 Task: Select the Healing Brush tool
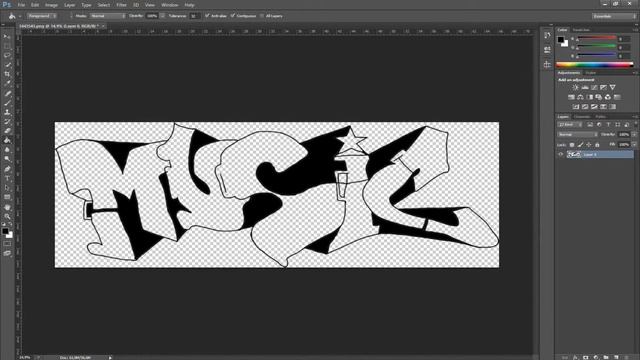point(7,93)
